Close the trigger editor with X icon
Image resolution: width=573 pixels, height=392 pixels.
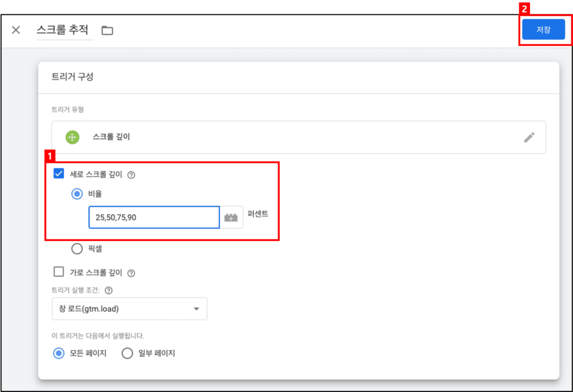pos(16,30)
